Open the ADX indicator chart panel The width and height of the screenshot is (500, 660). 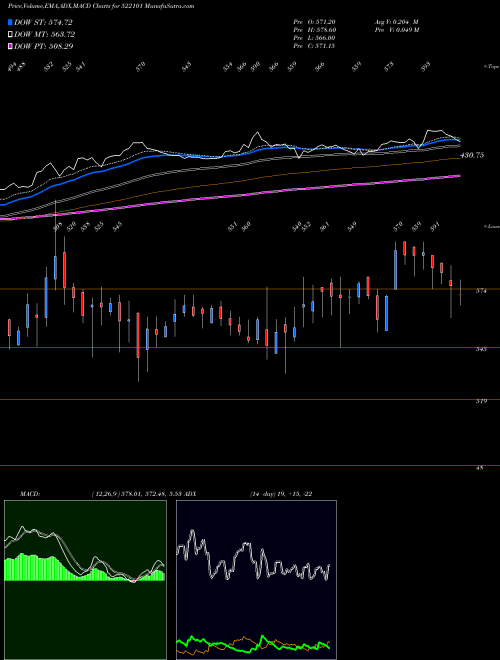click(256, 580)
